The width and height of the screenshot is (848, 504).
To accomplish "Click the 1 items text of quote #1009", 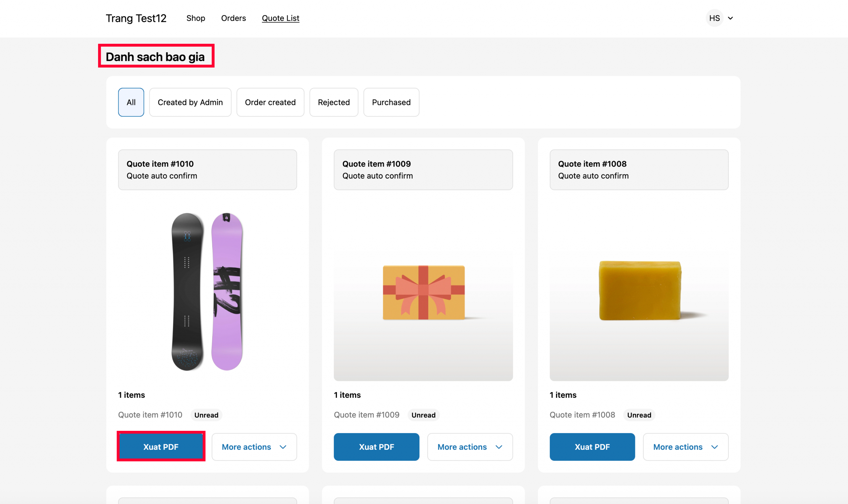I will click(x=347, y=395).
